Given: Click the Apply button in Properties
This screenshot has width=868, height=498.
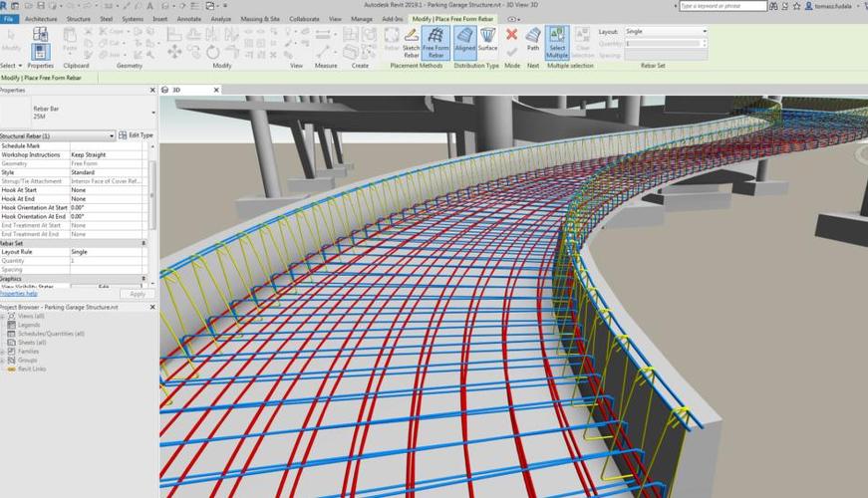Looking at the screenshot, I should 138,294.
